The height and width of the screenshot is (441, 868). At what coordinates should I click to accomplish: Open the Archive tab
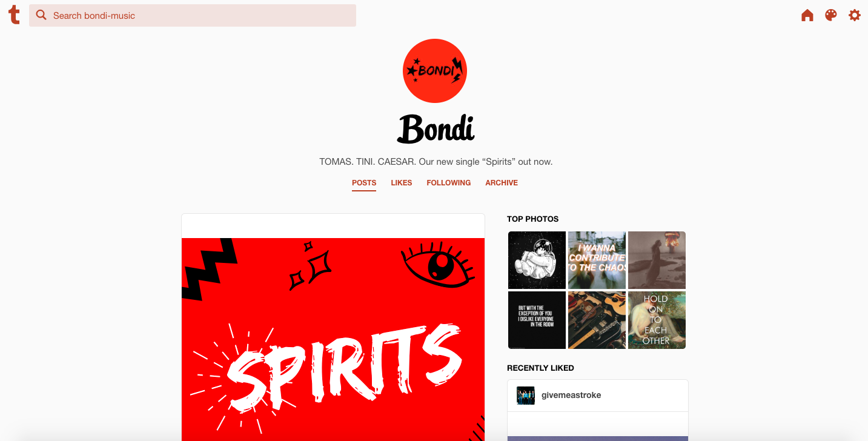pos(502,183)
